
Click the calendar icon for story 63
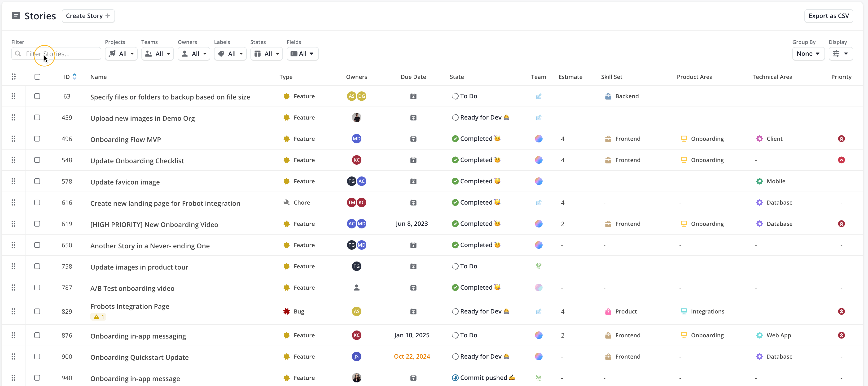tap(413, 96)
